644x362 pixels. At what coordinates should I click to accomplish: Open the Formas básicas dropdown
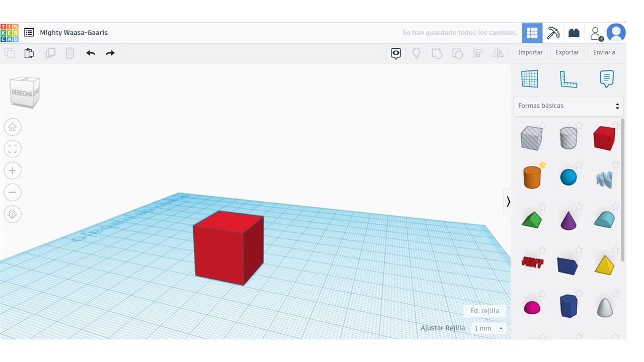569,106
